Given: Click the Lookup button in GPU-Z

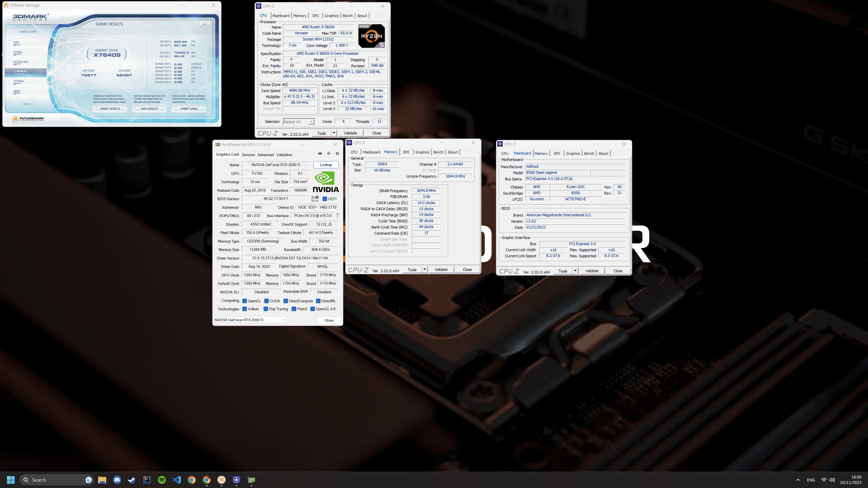Looking at the screenshot, I should (326, 165).
